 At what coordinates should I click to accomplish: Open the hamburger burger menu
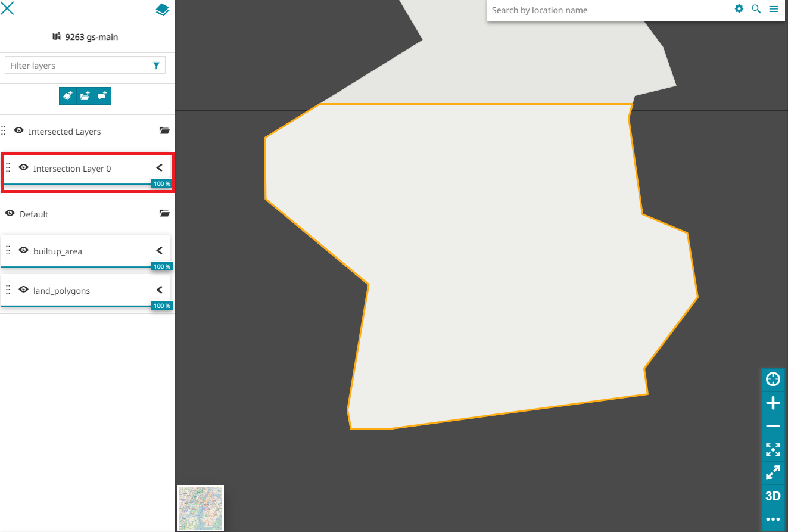coord(774,10)
